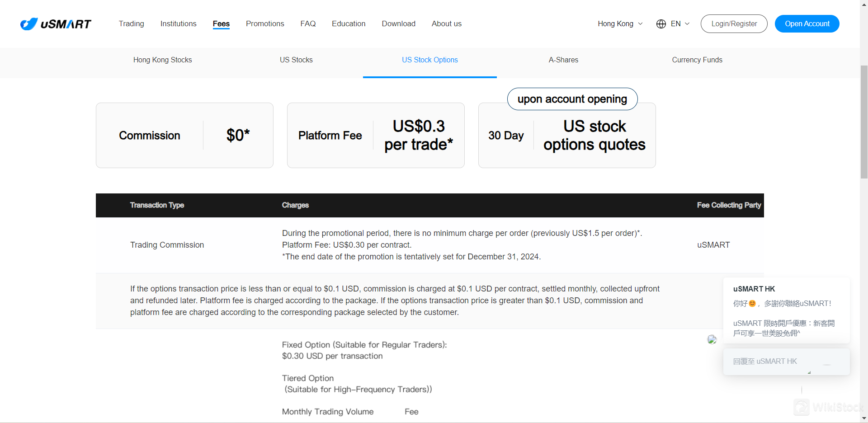Go to the Download page
Viewport: 868px width, 423px height.
pyautogui.click(x=399, y=23)
